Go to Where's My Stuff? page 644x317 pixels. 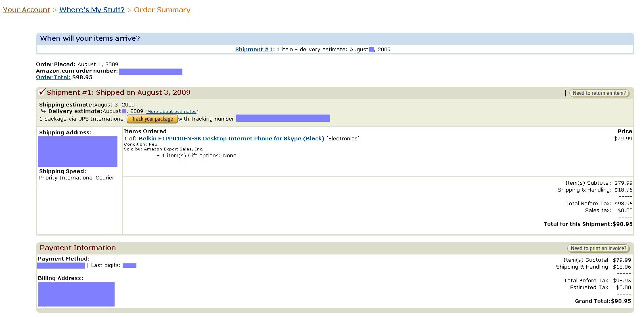pyautogui.click(x=92, y=10)
